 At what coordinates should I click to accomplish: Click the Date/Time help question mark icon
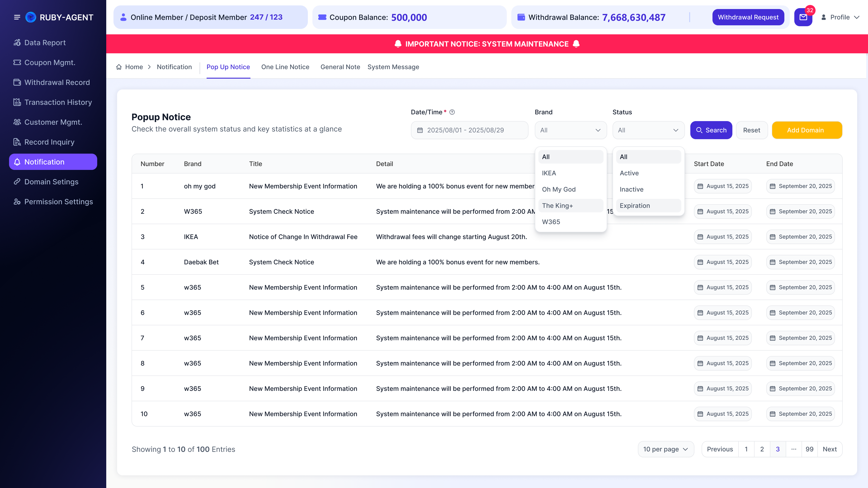click(x=452, y=112)
